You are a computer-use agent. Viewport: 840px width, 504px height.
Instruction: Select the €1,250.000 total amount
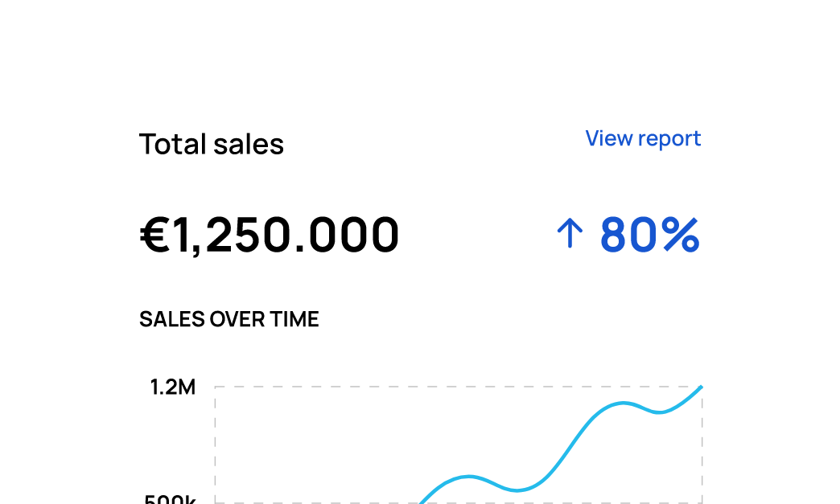(270, 236)
